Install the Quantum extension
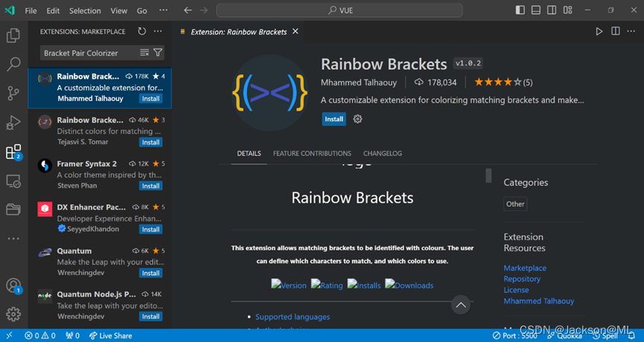Screen dimensions: 644x342 pos(150,273)
